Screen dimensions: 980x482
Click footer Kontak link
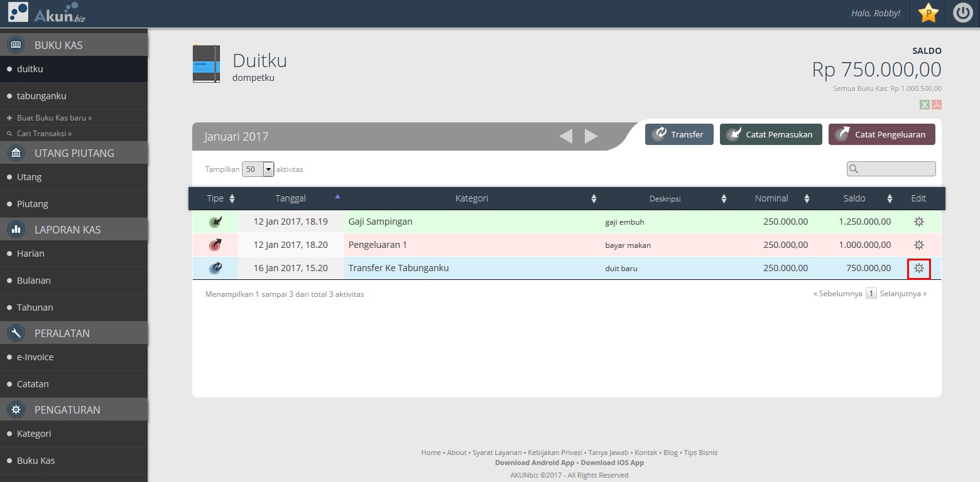(646, 453)
